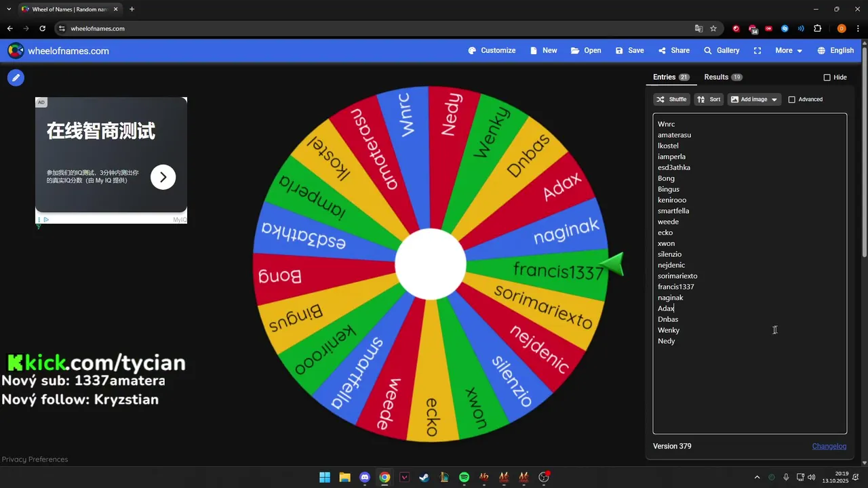The height and width of the screenshot is (488, 868).
Task: Enter fullscreen mode for the wheel
Action: pos(757,51)
